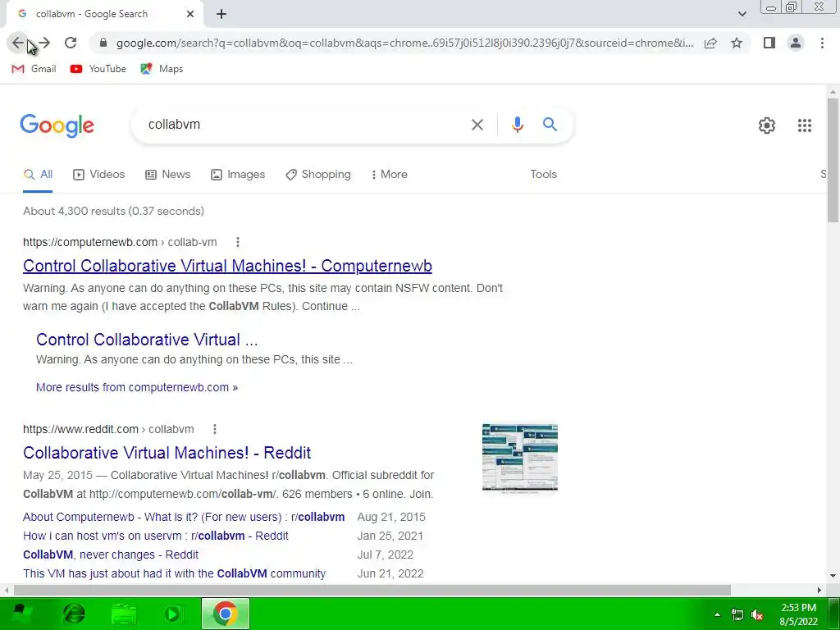840x630 pixels.
Task: Open the Maps bookmark
Action: (162, 69)
